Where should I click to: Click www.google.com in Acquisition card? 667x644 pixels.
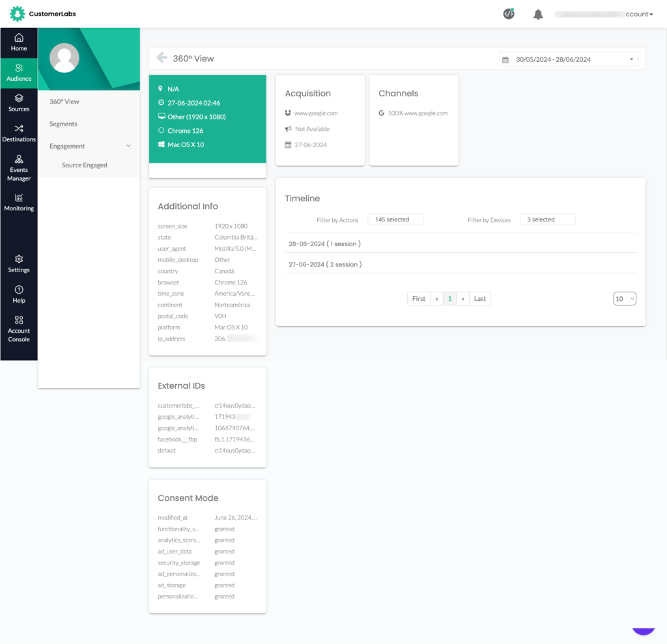coord(316,113)
